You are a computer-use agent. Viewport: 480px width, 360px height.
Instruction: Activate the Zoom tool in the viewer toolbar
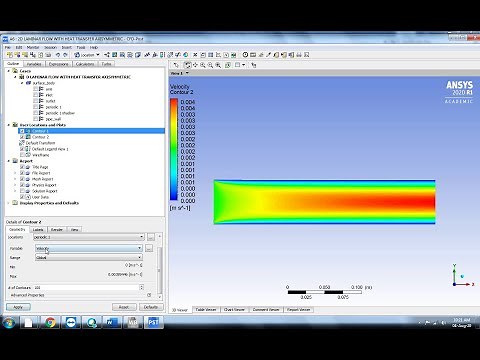[203, 65]
